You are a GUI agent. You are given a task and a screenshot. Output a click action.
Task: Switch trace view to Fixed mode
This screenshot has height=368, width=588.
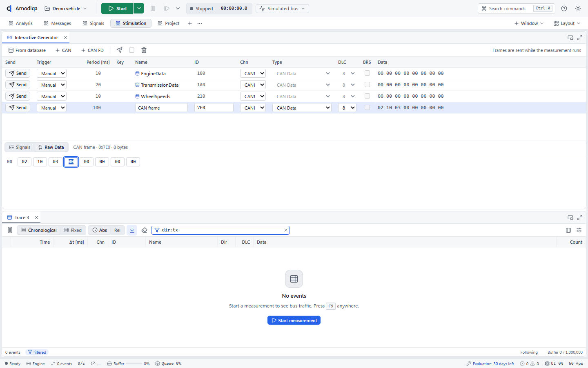click(x=73, y=230)
